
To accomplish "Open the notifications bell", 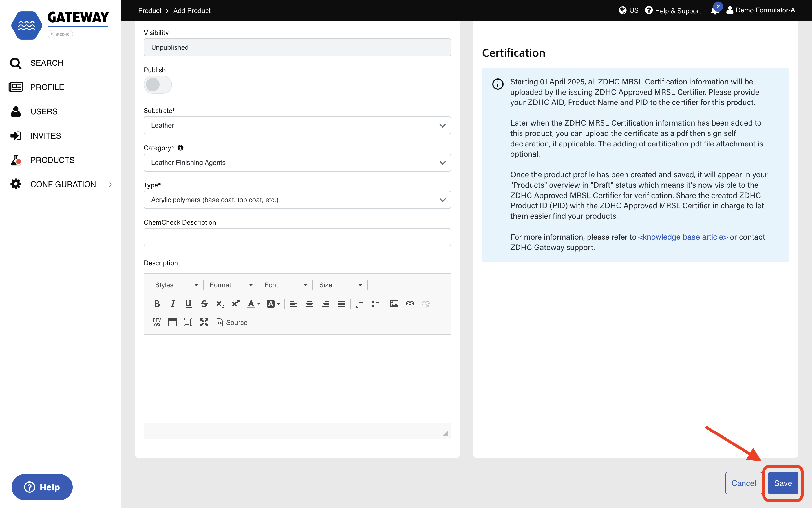I will [x=715, y=10].
